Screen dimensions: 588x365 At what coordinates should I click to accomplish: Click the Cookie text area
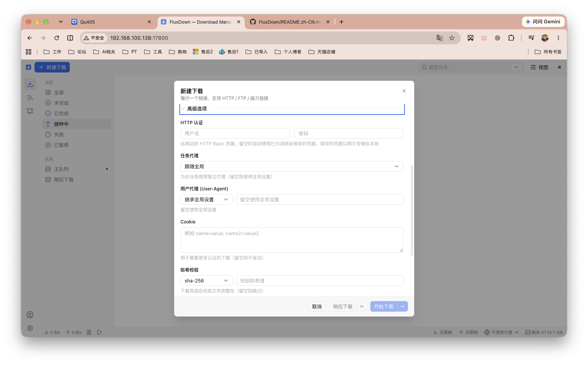[x=292, y=240]
